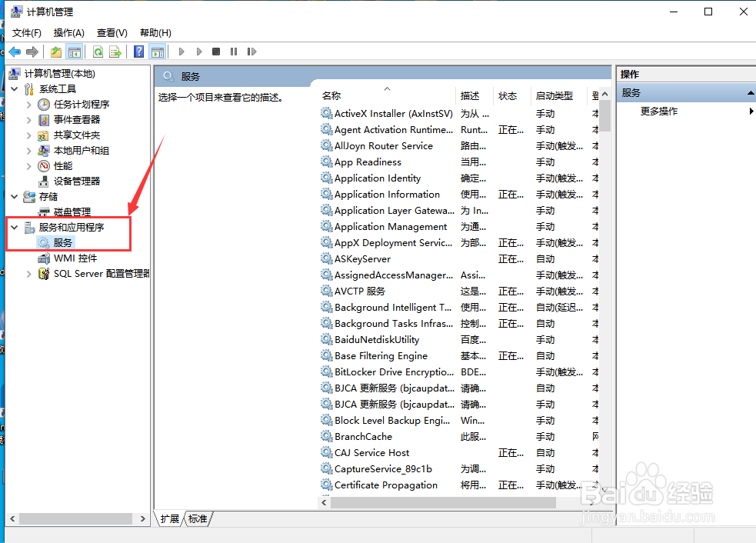Screen dimensions: 756x543
Task: Select the 设备管理器 tree icon
Action: (x=43, y=182)
